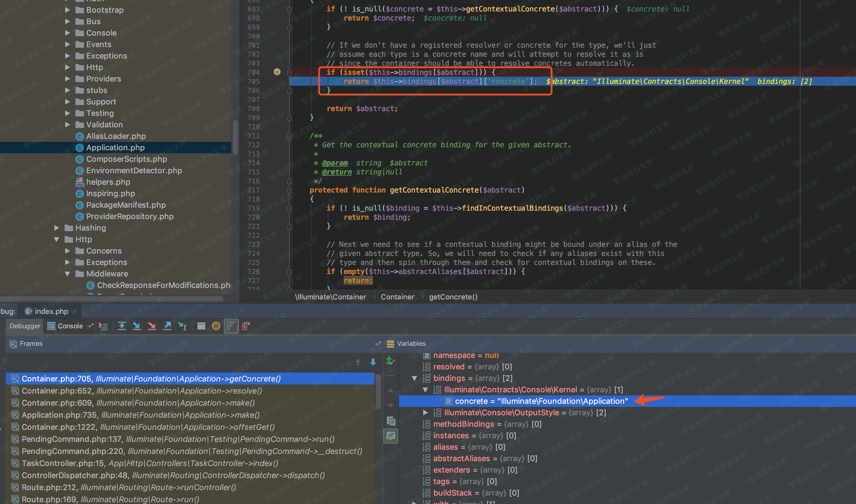Toggle Show Watches in Variables button

[391, 436]
